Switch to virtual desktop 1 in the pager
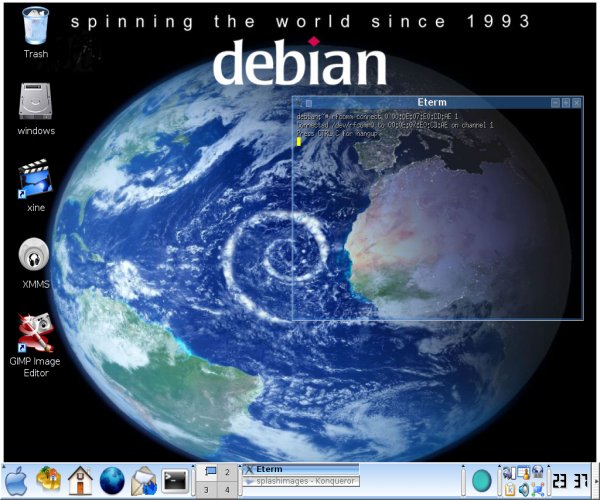The image size is (600, 500). pyautogui.click(x=207, y=472)
